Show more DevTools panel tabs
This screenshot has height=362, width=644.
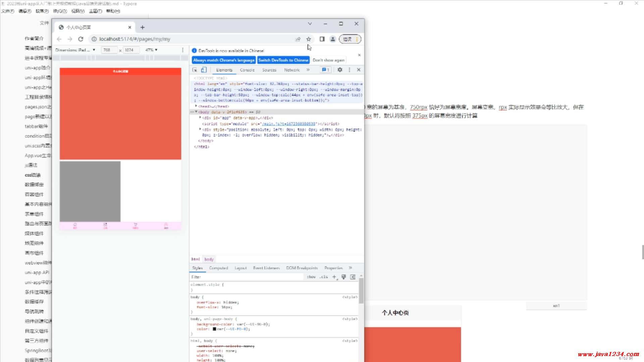point(308,70)
